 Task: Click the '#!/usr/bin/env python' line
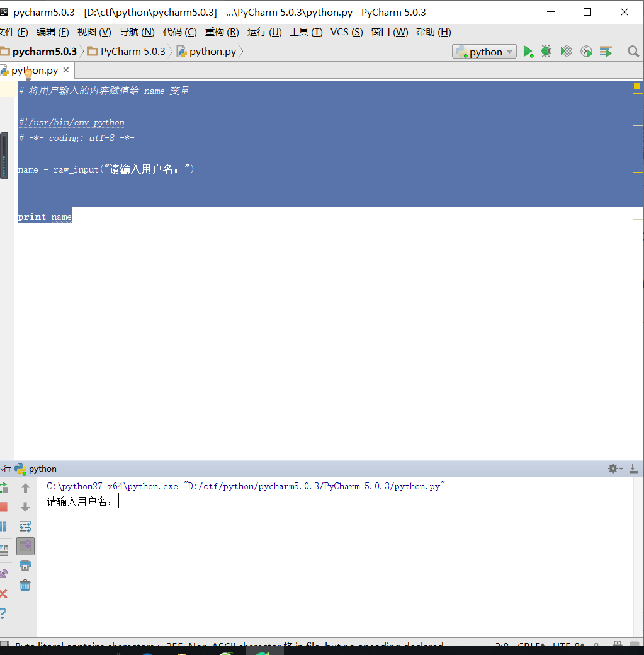72,122
